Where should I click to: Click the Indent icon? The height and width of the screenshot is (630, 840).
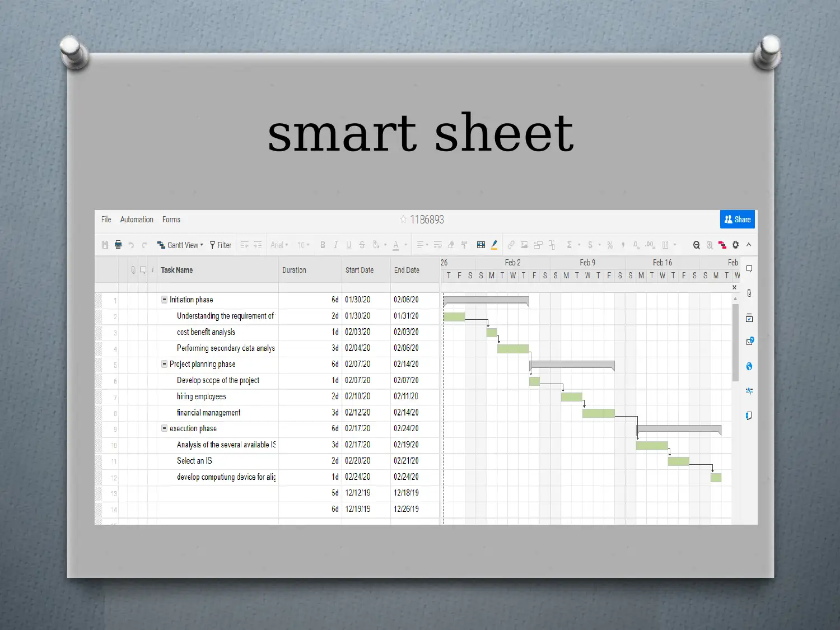258,245
